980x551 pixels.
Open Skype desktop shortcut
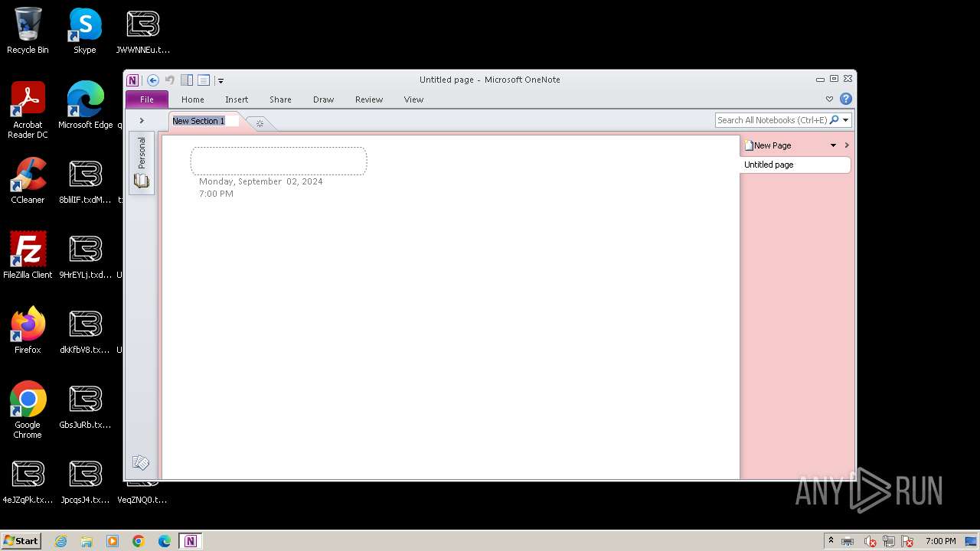coord(85,31)
